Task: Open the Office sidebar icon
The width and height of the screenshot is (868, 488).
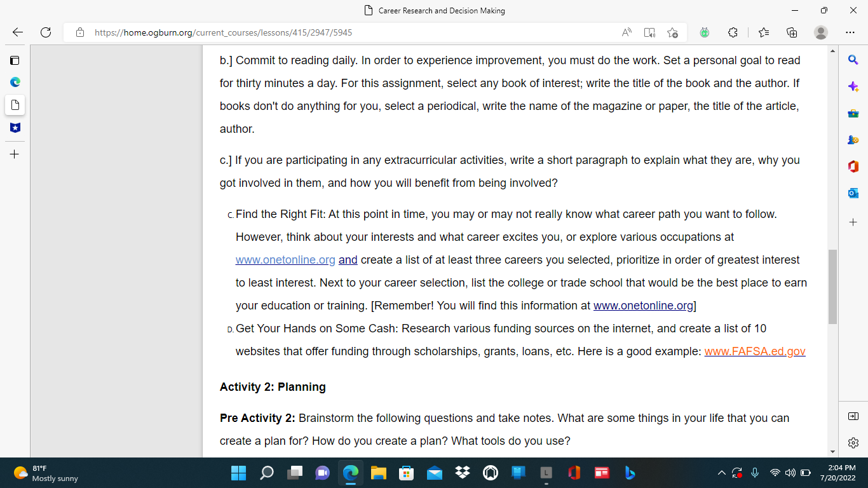Action: point(853,166)
